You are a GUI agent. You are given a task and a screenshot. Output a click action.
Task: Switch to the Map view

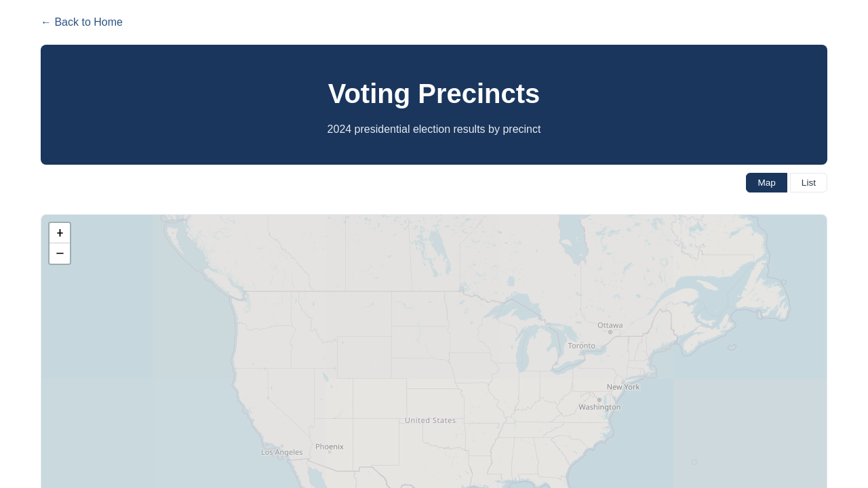(x=766, y=182)
